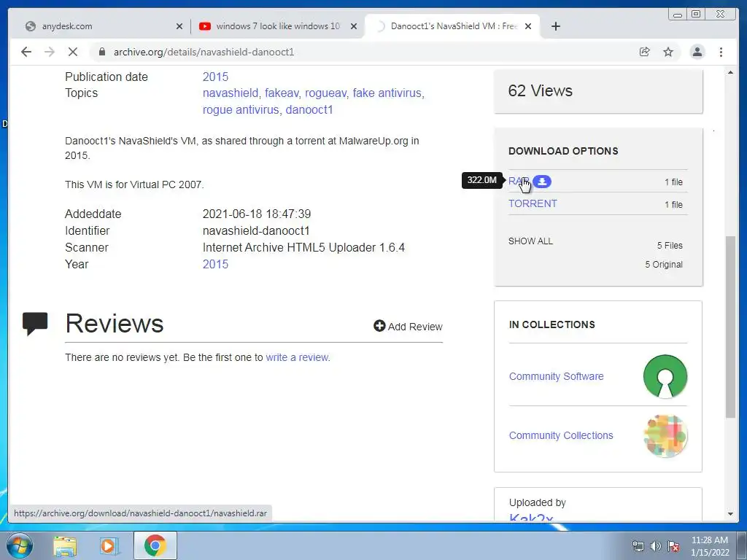Open the Year 2015 link
The width and height of the screenshot is (747, 560).
coord(215,264)
